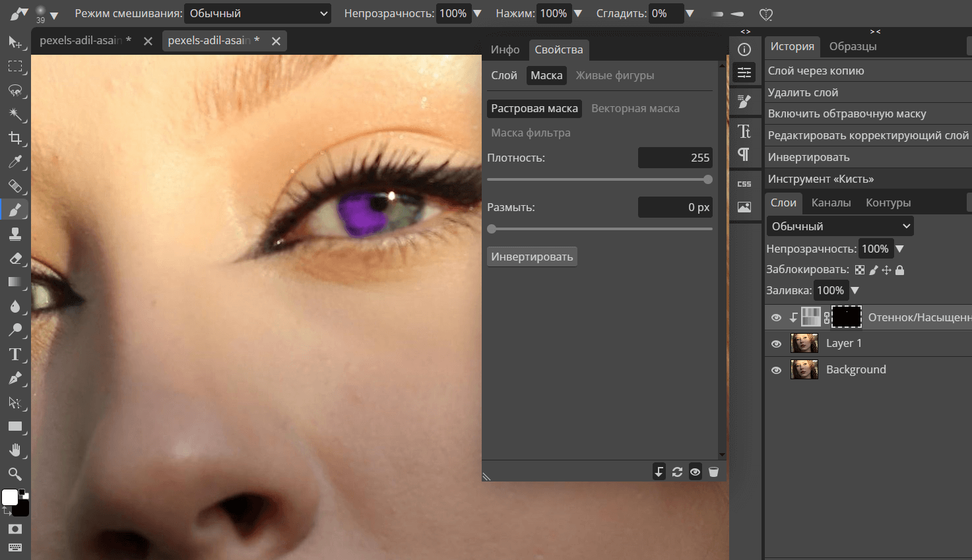This screenshot has height=560, width=972.
Task: Open layer opacity dropdown arrow
Action: (x=899, y=249)
